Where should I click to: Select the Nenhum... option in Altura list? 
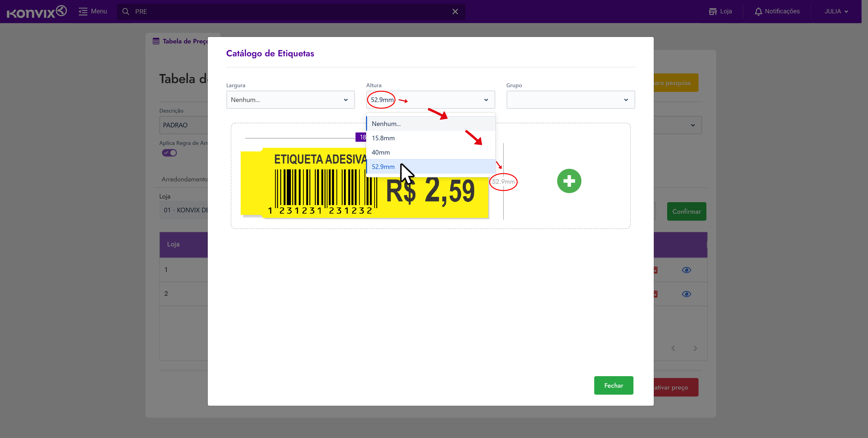coord(386,124)
